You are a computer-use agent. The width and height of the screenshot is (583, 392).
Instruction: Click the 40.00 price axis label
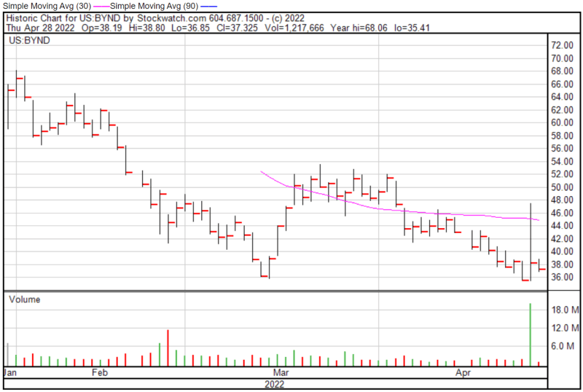click(x=562, y=251)
